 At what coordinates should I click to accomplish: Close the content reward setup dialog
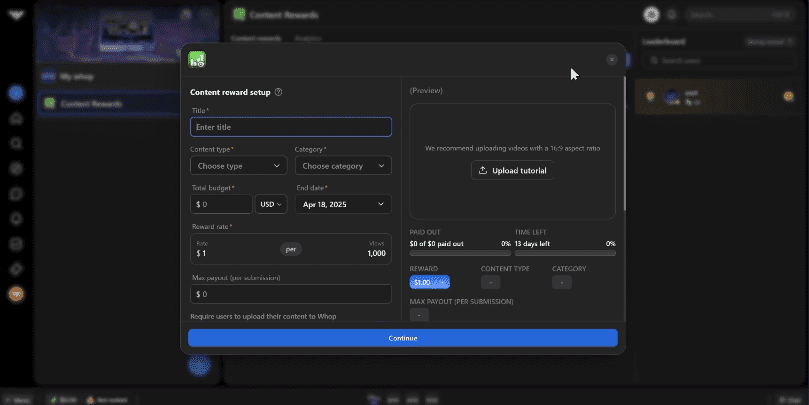pyautogui.click(x=611, y=60)
